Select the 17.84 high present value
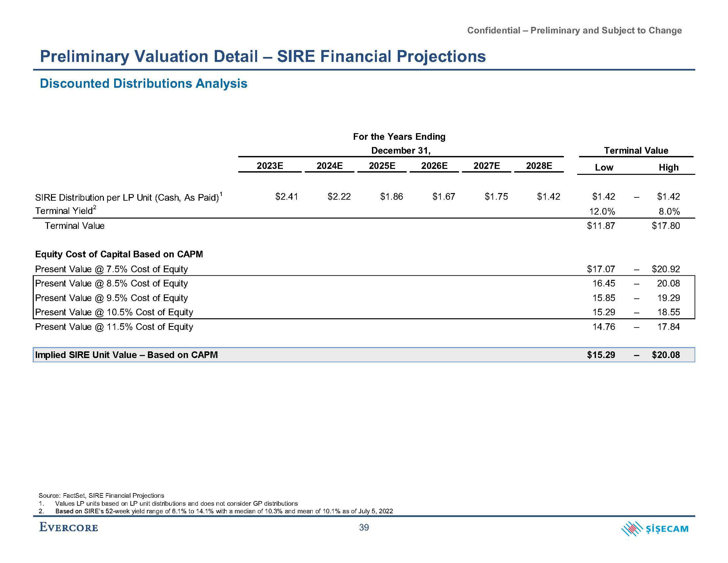This screenshot has height=563, width=728. pos(668,327)
